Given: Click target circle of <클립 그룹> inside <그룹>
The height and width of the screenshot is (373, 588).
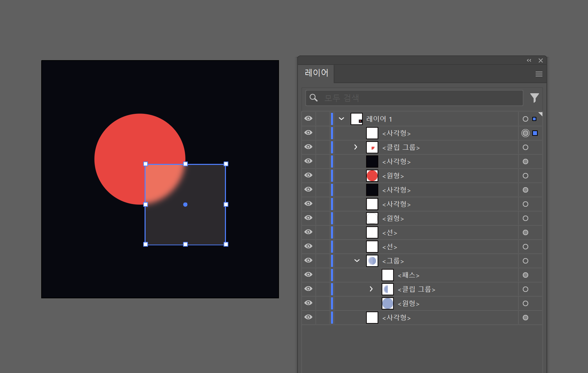Looking at the screenshot, I should pos(526,289).
